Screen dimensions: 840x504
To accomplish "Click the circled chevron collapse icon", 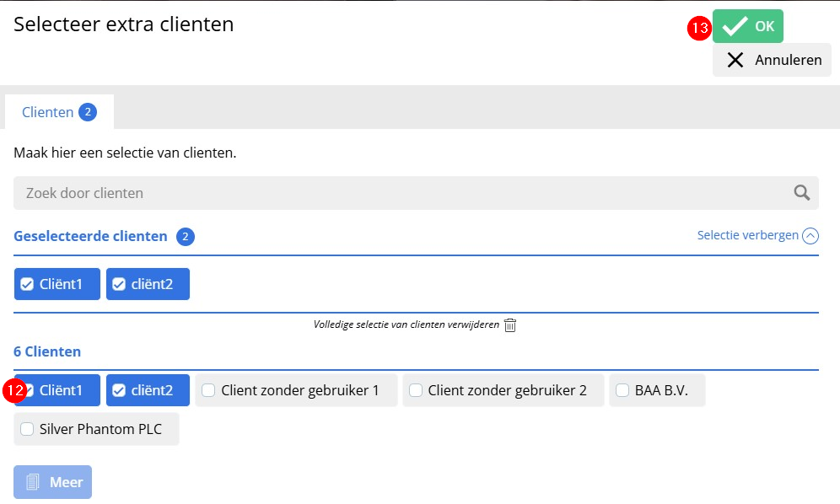I will (810, 236).
